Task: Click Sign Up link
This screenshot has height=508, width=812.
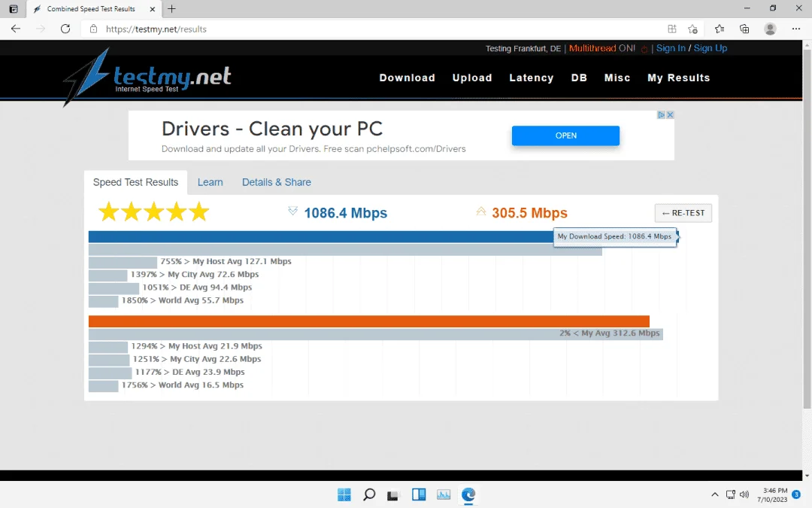Action: 710,48
